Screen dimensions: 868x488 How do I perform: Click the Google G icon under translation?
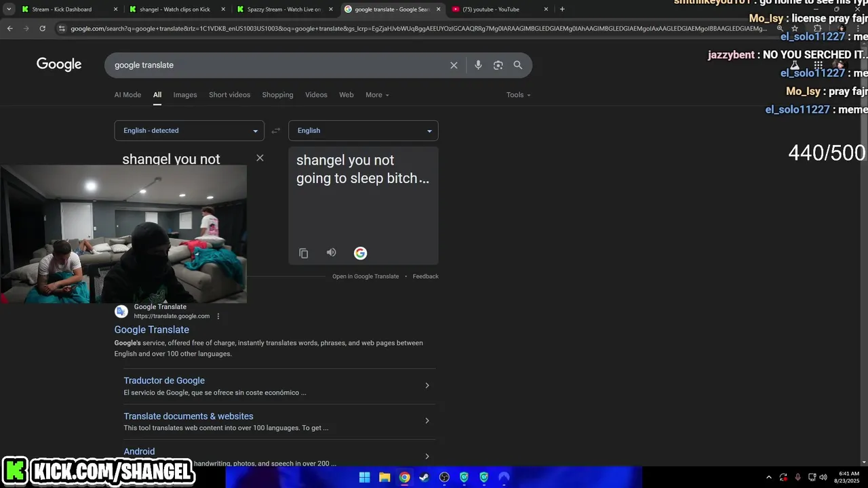[360, 253]
